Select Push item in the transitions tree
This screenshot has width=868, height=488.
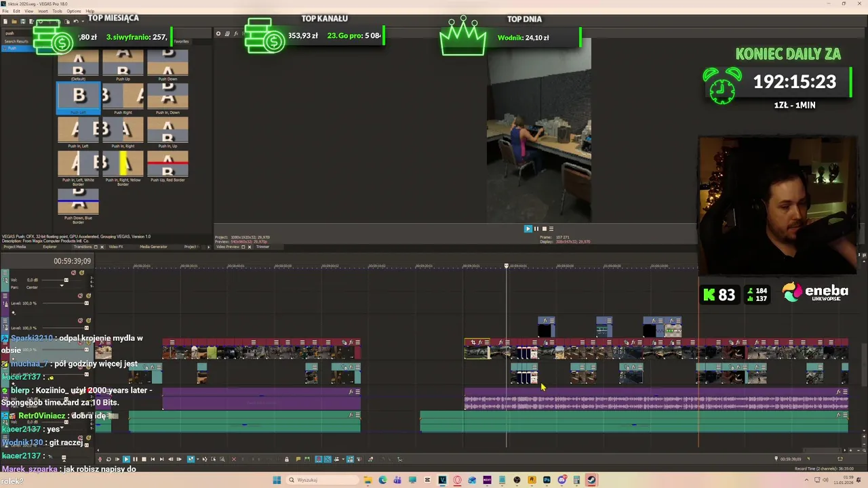coord(12,48)
